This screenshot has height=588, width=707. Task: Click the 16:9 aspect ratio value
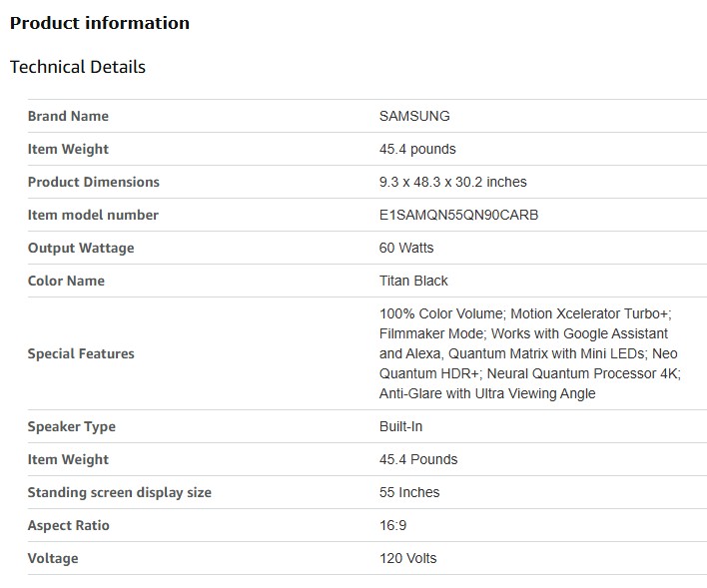click(393, 525)
